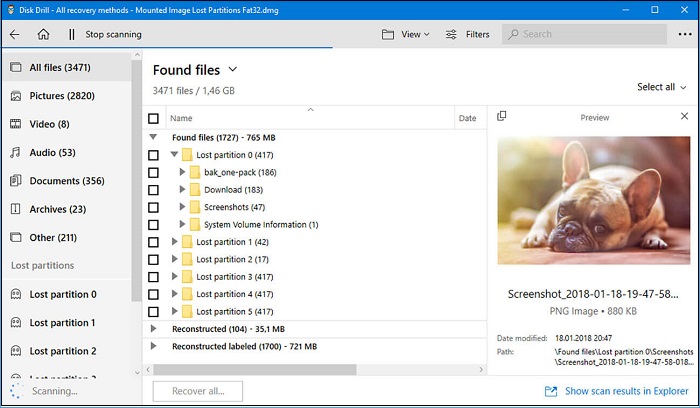Check the Lost partition 2 (17) checkbox
This screenshot has height=408, width=700.
(153, 259)
